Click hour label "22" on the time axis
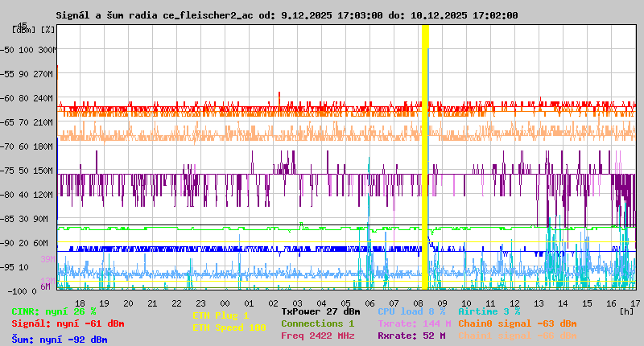Screen dimensions: 644x346 (176, 303)
